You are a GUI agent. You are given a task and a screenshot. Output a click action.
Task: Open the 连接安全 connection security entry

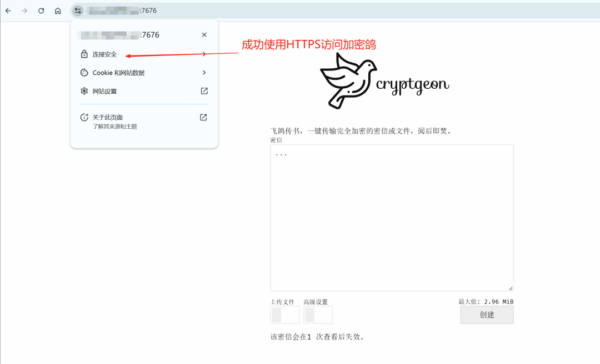(144, 54)
